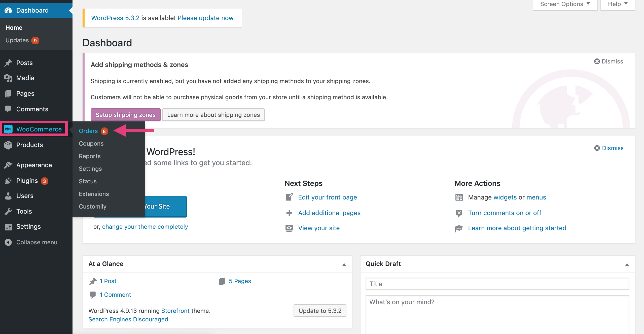This screenshot has height=334, width=644.
Task: Open the Screen Options dropdown
Action: pyautogui.click(x=565, y=4)
